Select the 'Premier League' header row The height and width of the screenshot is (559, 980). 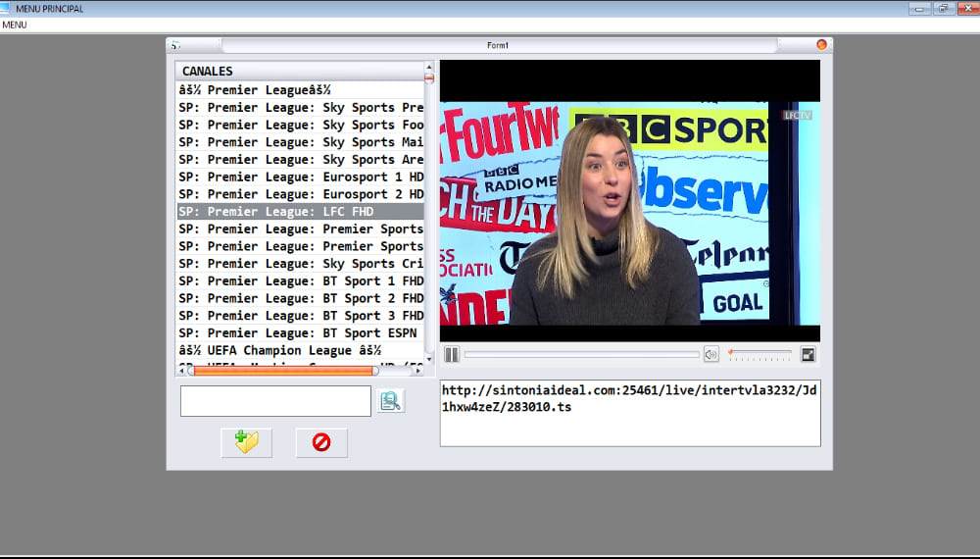point(300,90)
